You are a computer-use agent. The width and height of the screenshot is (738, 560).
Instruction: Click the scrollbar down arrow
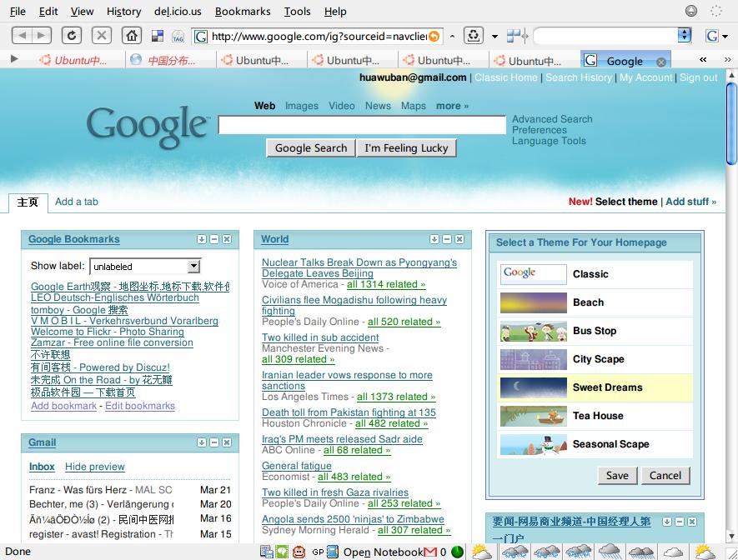click(731, 536)
